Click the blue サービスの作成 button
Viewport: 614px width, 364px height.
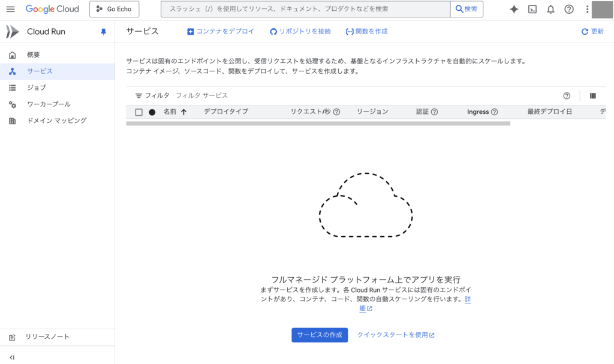(320, 335)
